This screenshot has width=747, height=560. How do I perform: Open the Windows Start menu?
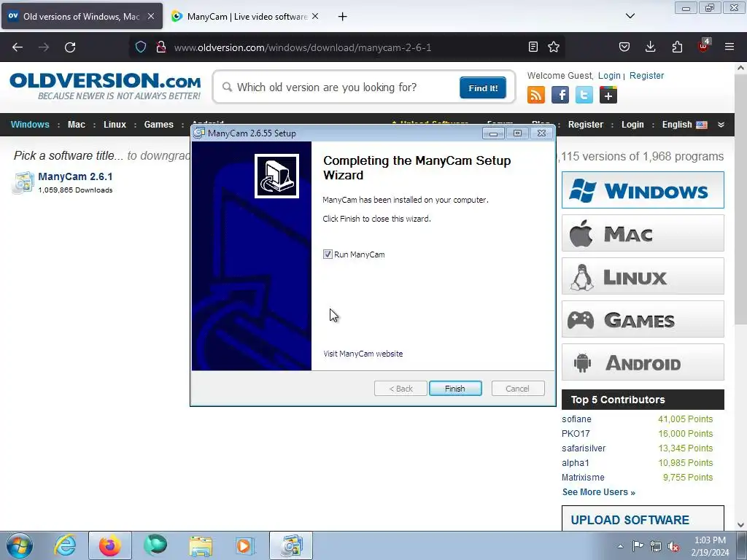pos(19,545)
